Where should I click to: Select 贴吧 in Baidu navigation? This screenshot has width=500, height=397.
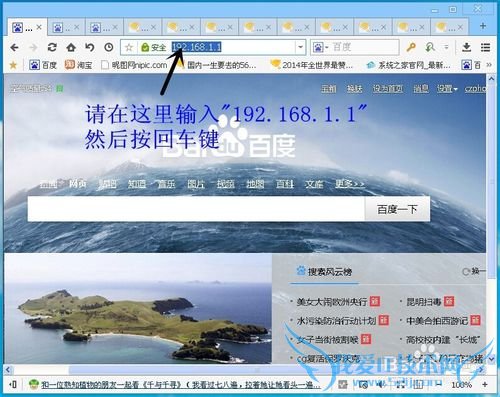pyautogui.click(x=107, y=184)
